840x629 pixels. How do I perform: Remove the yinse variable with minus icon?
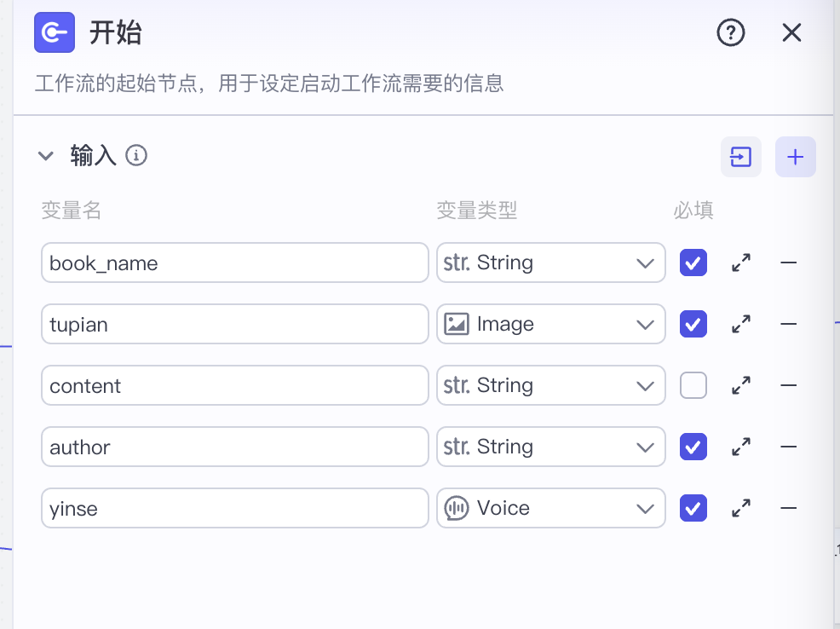788,508
